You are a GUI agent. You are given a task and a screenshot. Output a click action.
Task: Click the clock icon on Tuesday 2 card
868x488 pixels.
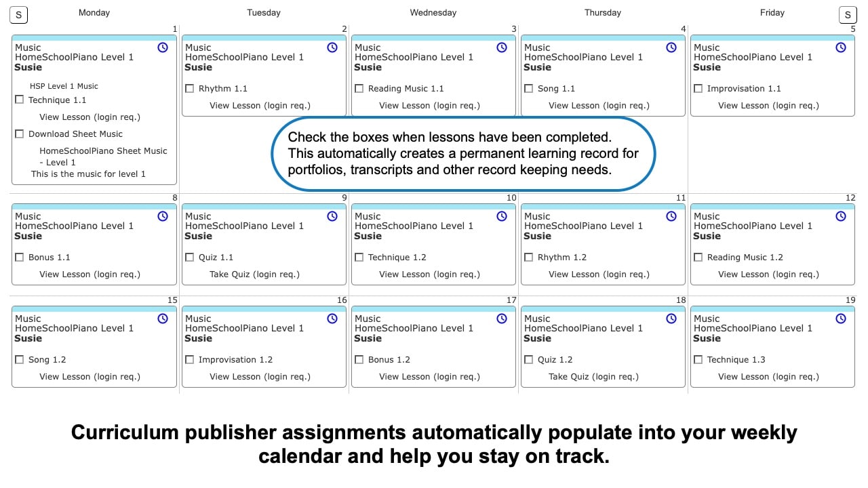pyautogui.click(x=332, y=47)
